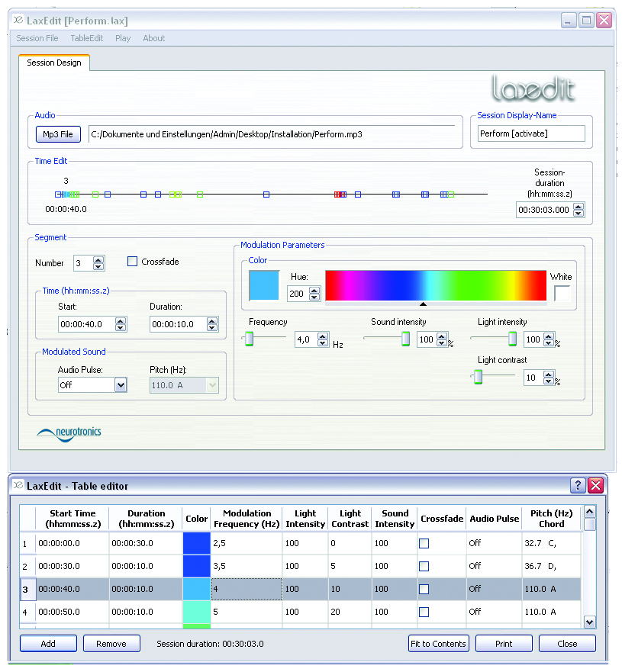Open the Play menu

click(123, 38)
